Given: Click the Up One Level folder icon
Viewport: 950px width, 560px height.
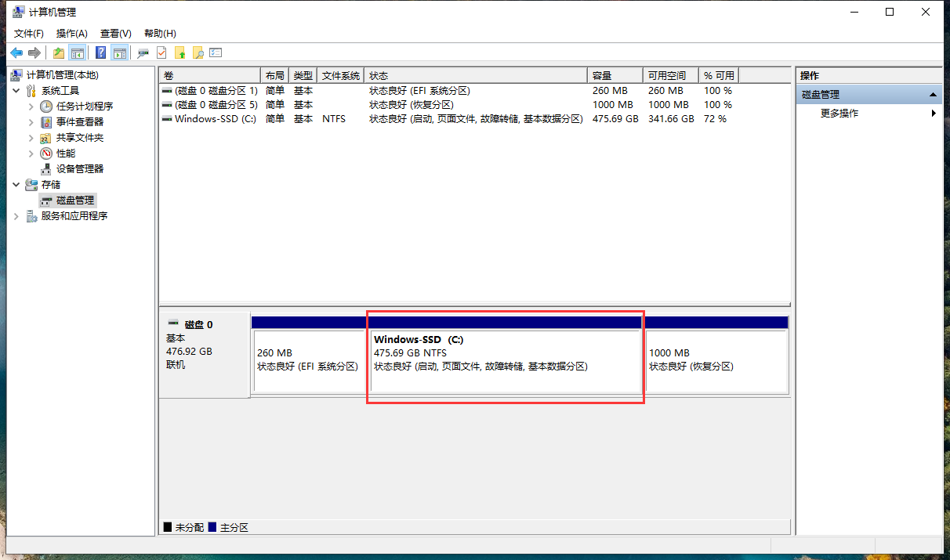Looking at the screenshot, I should 59,52.
